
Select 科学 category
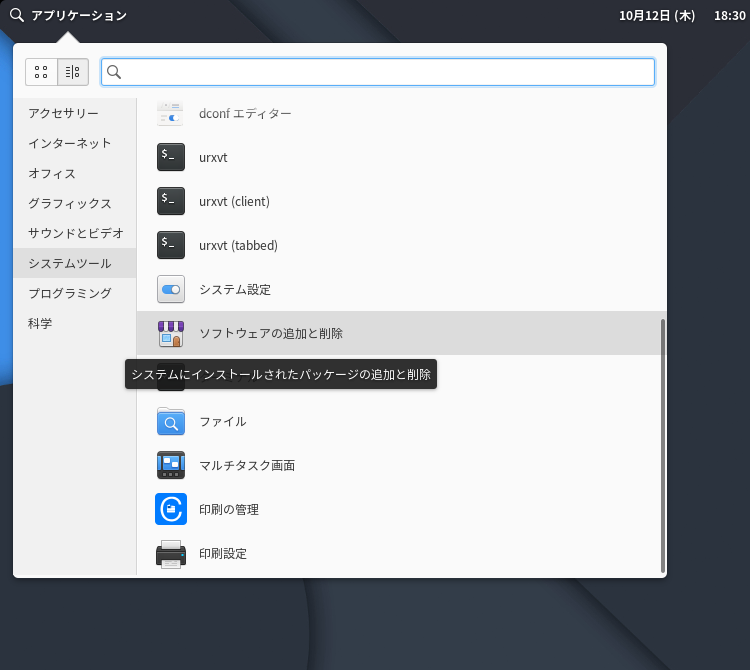click(x=75, y=323)
